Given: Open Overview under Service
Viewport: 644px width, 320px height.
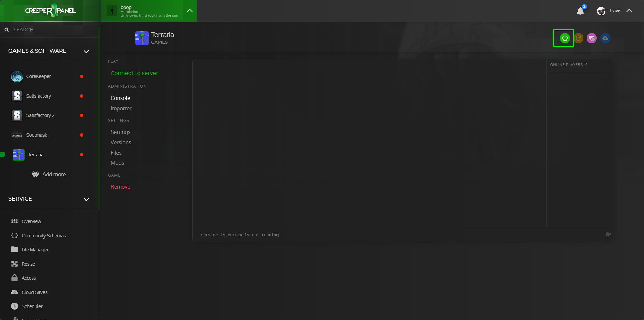Looking at the screenshot, I should point(31,221).
